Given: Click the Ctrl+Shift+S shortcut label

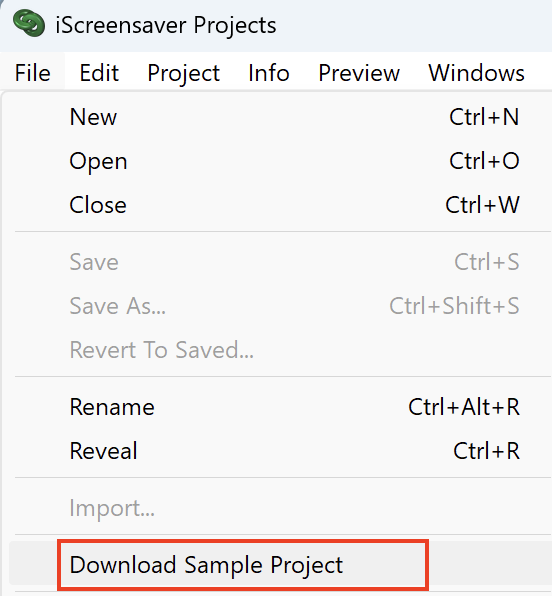Looking at the screenshot, I should (454, 306).
